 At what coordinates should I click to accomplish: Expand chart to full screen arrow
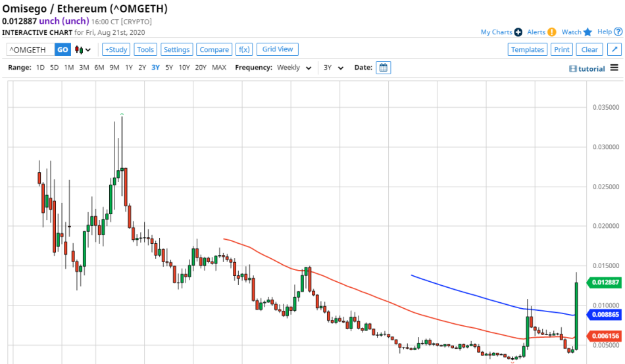(x=614, y=49)
